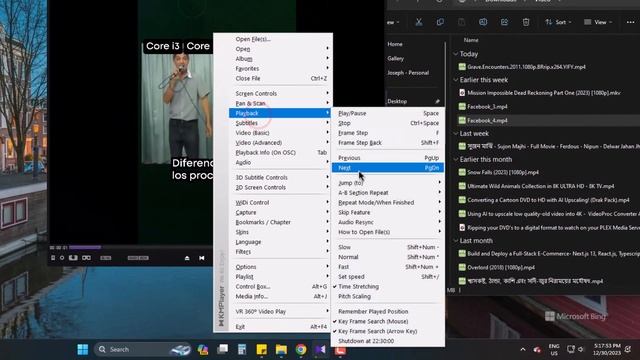Viewport: 640px width, 360px height.
Task: Collapse the Earlier this month group
Action: tap(456, 160)
